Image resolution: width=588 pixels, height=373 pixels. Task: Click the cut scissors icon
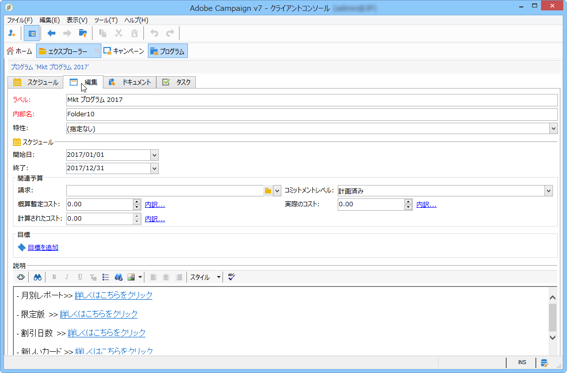[119, 34]
